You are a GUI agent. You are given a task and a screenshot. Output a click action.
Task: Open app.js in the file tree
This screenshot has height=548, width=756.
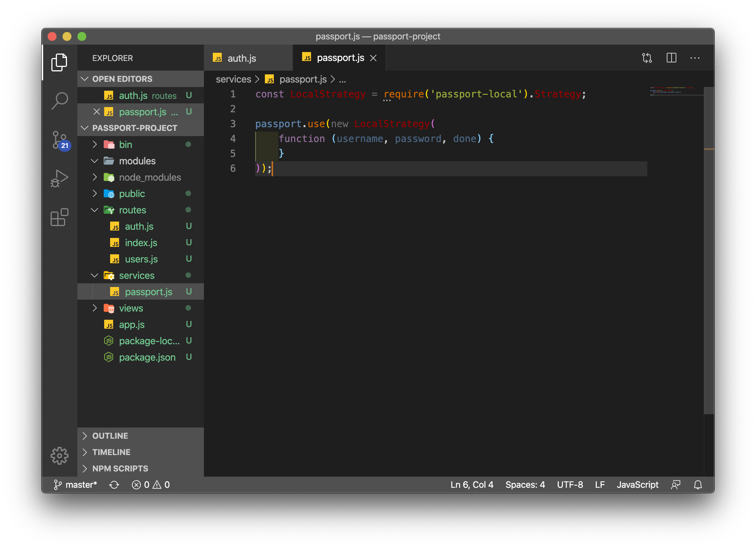point(132,325)
